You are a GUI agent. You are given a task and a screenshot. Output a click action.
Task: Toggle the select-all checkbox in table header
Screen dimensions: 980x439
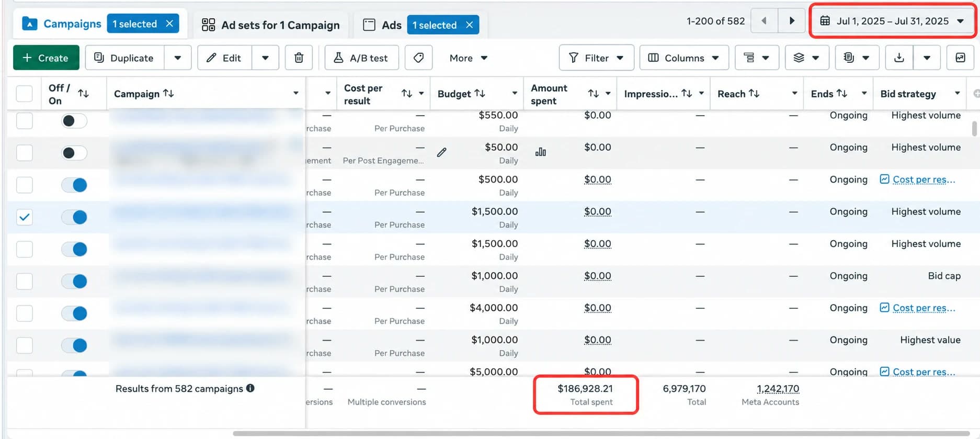[25, 94]
